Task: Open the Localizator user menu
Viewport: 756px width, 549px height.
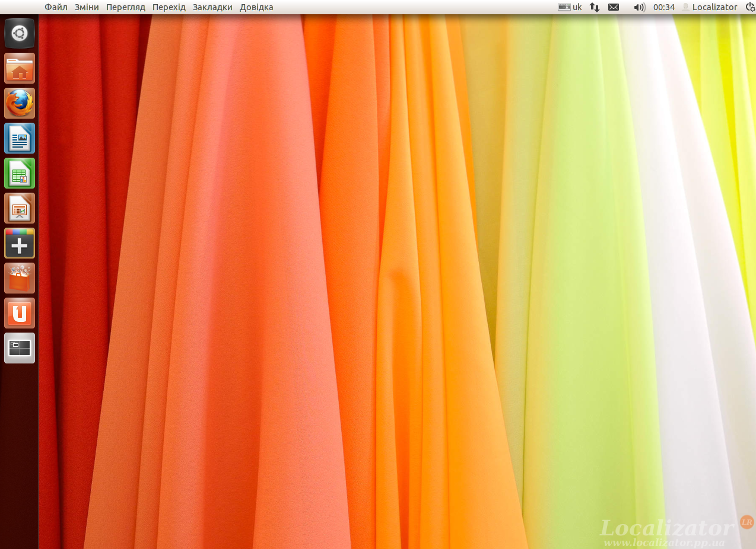Action: [x=710, y=7]
